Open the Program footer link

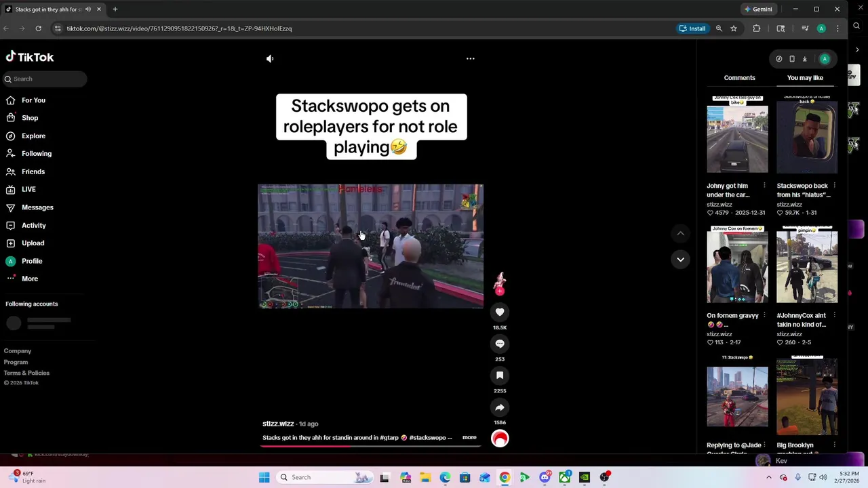(x=16, y=362)
